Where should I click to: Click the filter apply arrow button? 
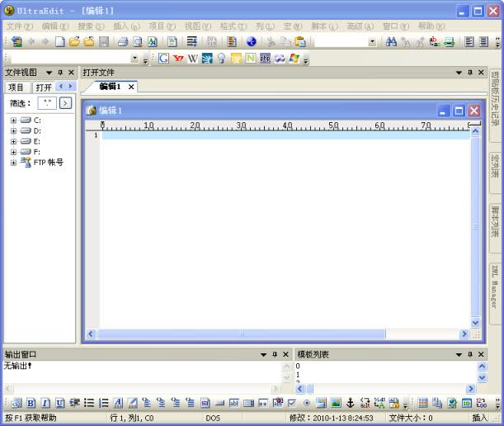click(65, 103)
